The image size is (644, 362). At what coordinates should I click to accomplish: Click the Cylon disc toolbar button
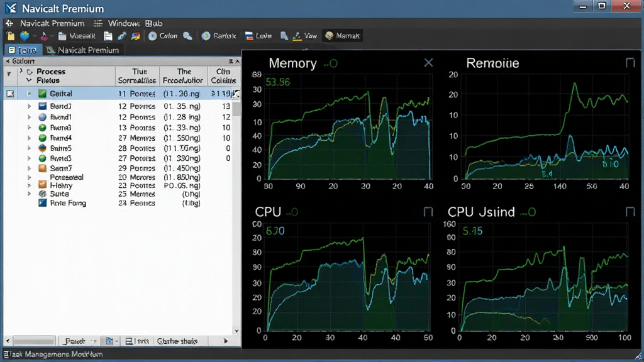coord(163,36)
